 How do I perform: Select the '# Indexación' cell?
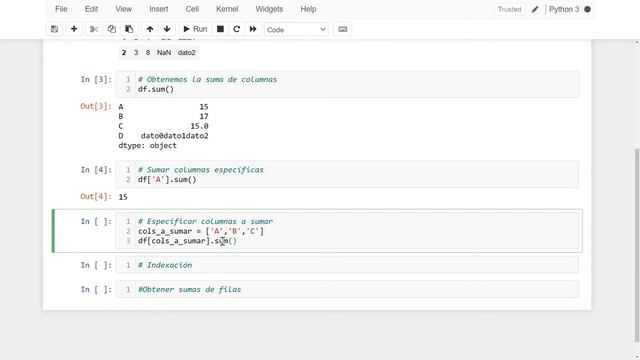point(347,265)
